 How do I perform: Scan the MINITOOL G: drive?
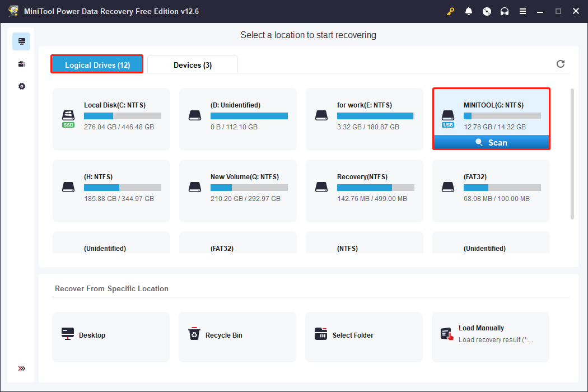click(491, 142)
